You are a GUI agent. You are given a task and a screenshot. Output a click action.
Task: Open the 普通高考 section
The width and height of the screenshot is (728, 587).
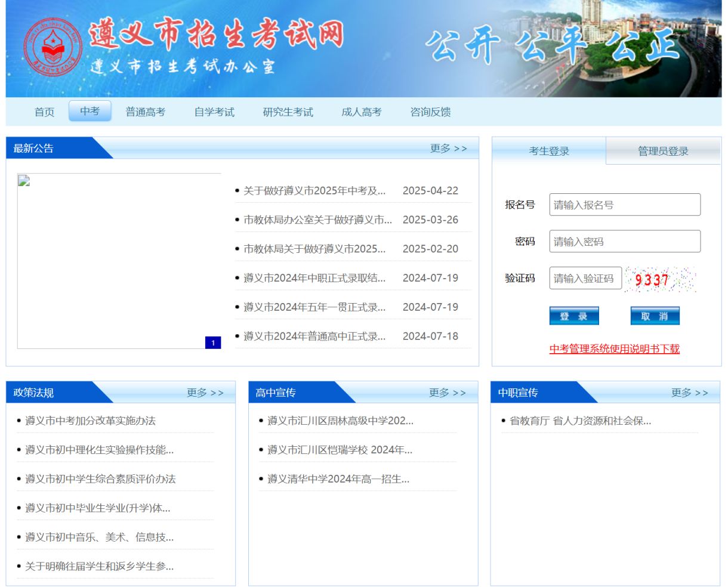[x=146, y=112]
